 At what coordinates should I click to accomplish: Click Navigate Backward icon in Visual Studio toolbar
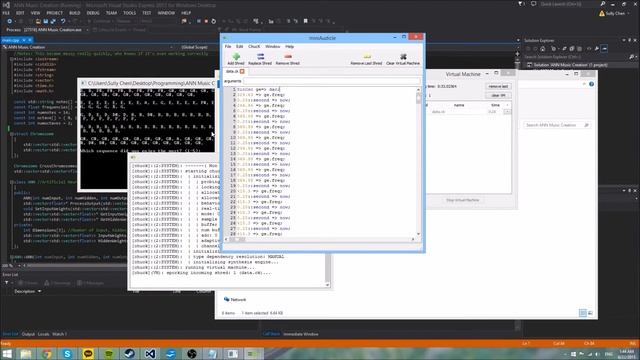click(x=9, y=21)
